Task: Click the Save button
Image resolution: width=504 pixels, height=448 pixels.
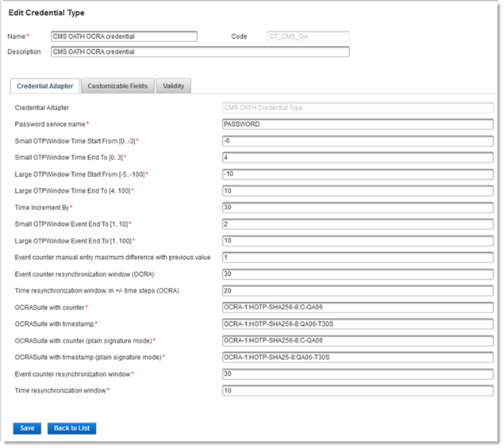Action: (26, 428)
